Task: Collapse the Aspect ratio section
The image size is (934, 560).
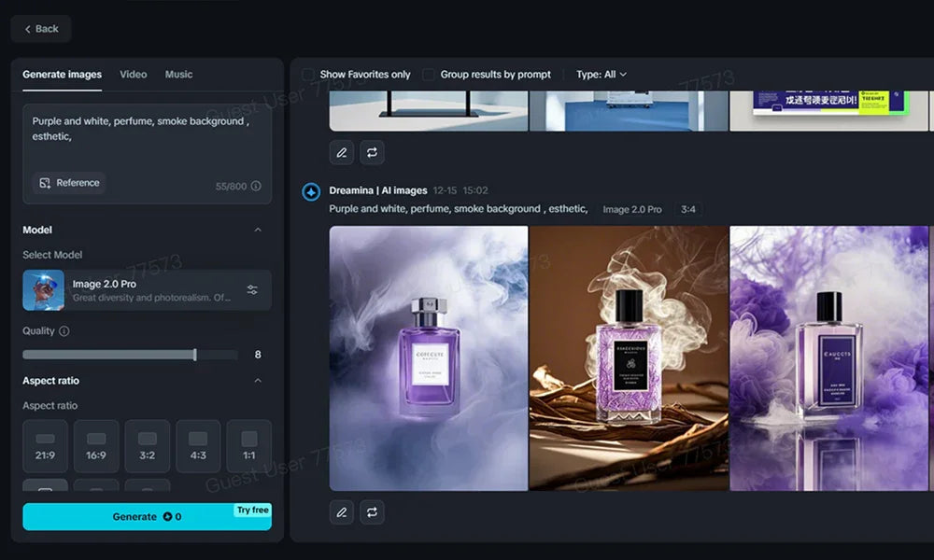Action: click(x=258, y=381)
